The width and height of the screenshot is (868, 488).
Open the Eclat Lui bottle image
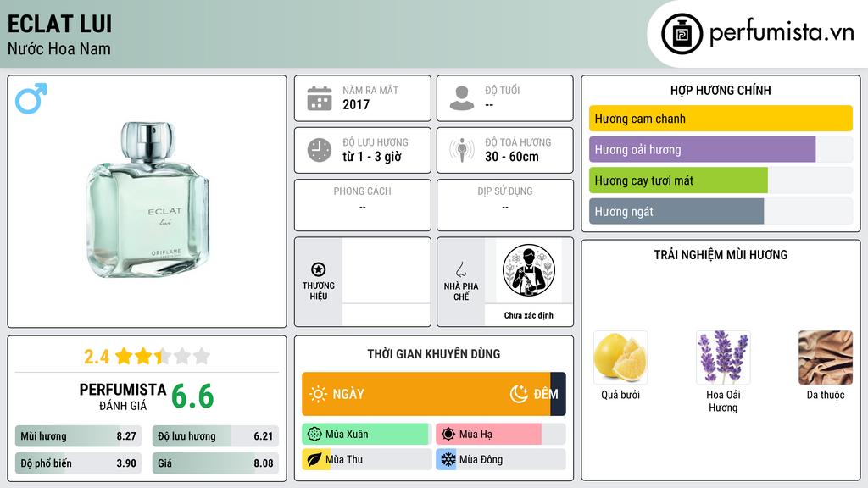pyautogui.click(x=147, y=200)
